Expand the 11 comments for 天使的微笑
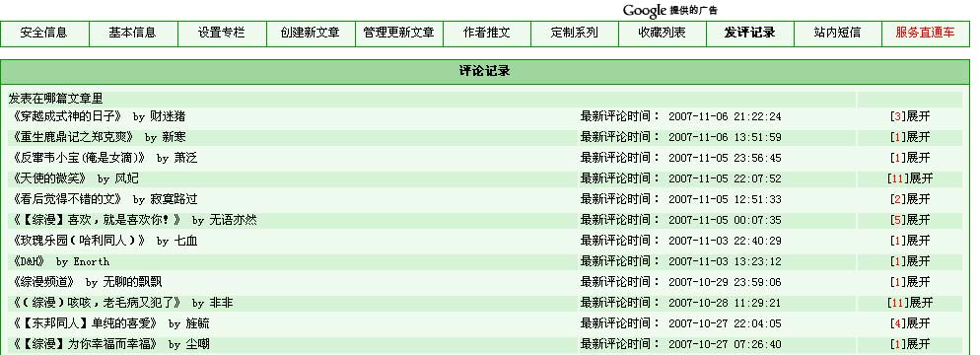 coord(910,178)
